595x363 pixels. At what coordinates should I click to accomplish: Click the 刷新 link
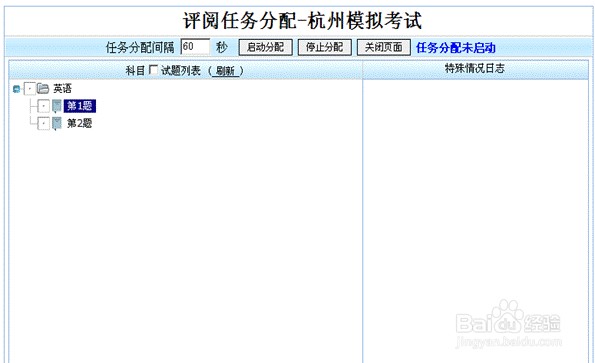pos(225,71)
